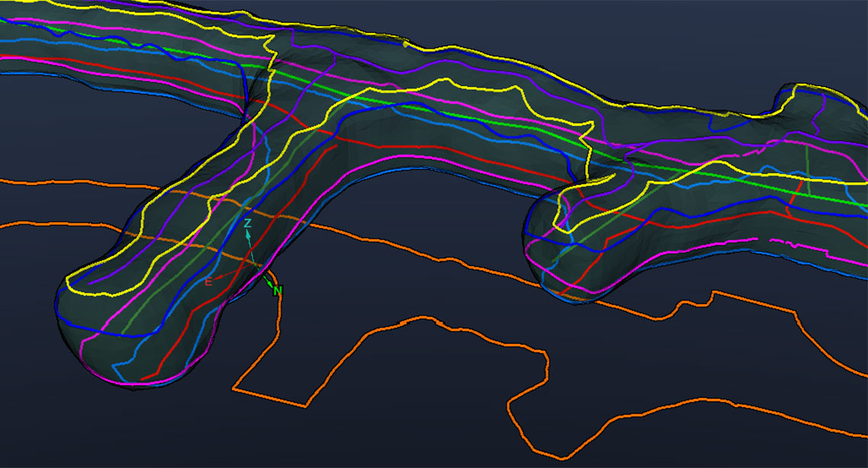The height and width of the screenshot is (468, 868).
Task: Click the red E axis label
Action: click(x=208, y=282)
